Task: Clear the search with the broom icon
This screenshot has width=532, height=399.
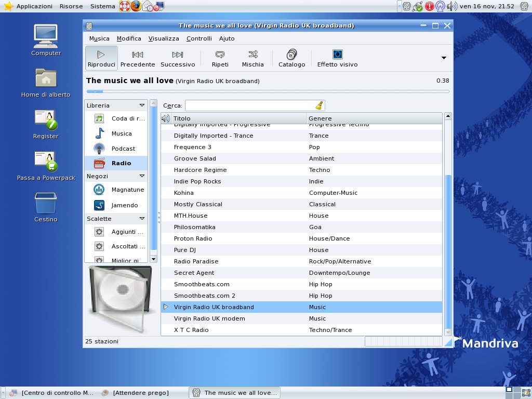Action: (x=319, y=105)
